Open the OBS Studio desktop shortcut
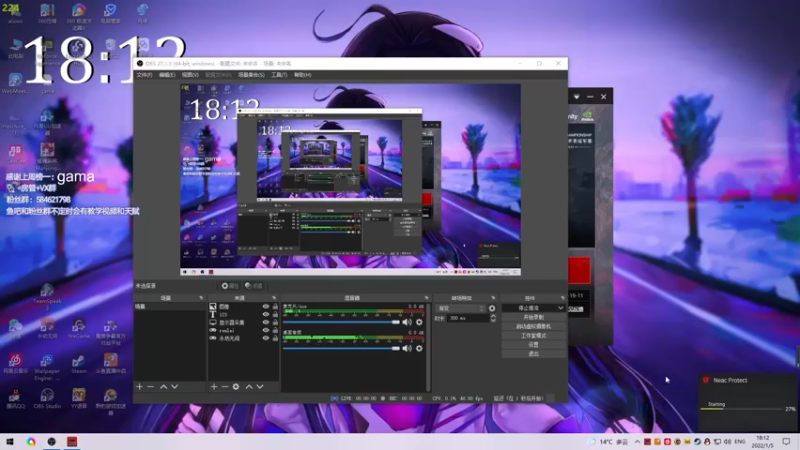This screenshot has height=450, width=800. (47, 399)
